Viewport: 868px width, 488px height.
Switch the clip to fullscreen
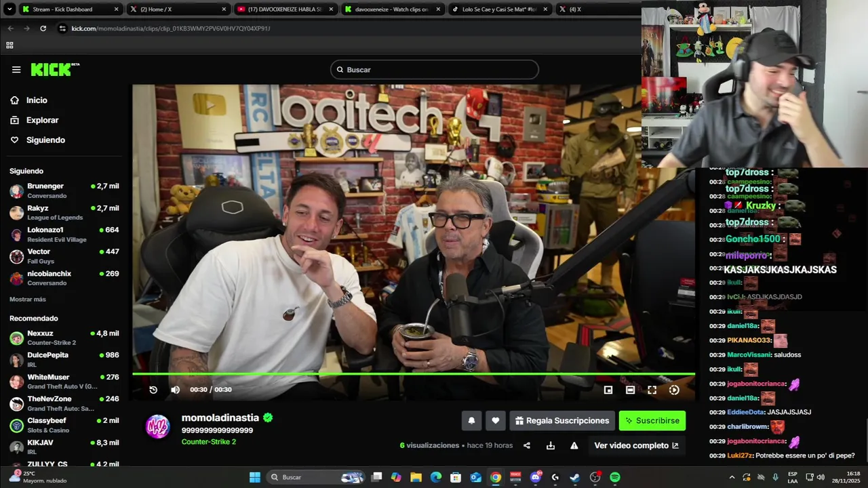click(x=652, y=390)
